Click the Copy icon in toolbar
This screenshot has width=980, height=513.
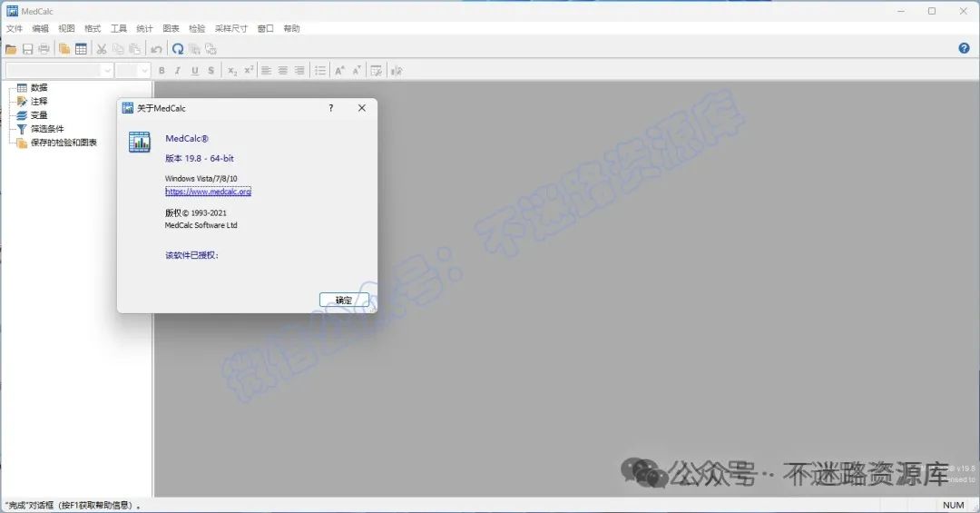[118, 49]
